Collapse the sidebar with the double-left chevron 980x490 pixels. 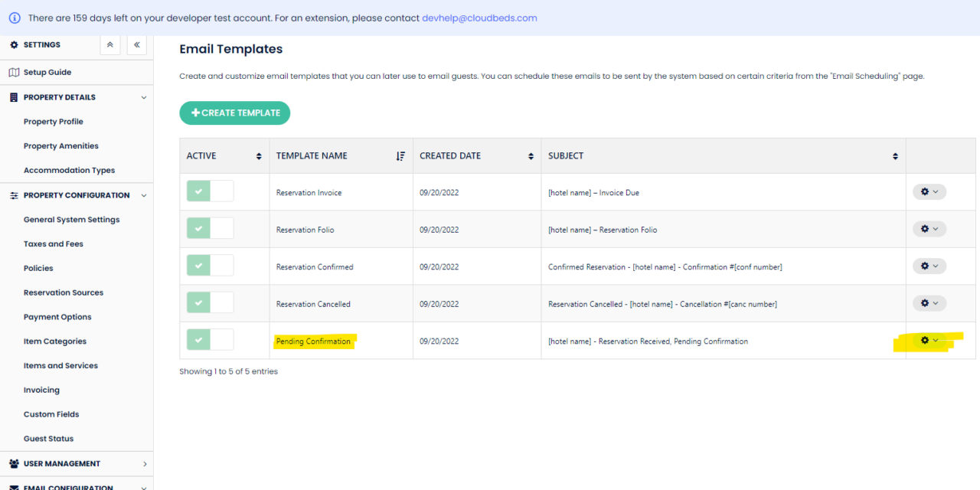point(136,44)
